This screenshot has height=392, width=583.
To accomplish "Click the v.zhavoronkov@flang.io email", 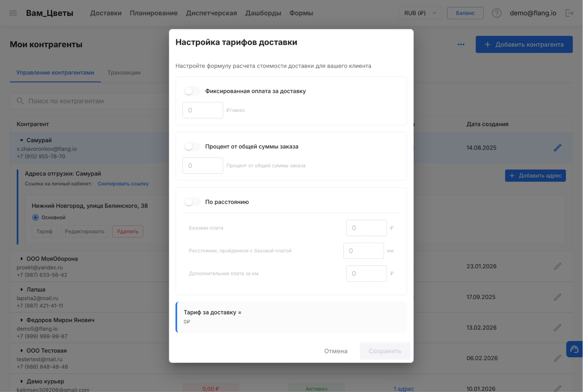I will (x=47, y=149).
